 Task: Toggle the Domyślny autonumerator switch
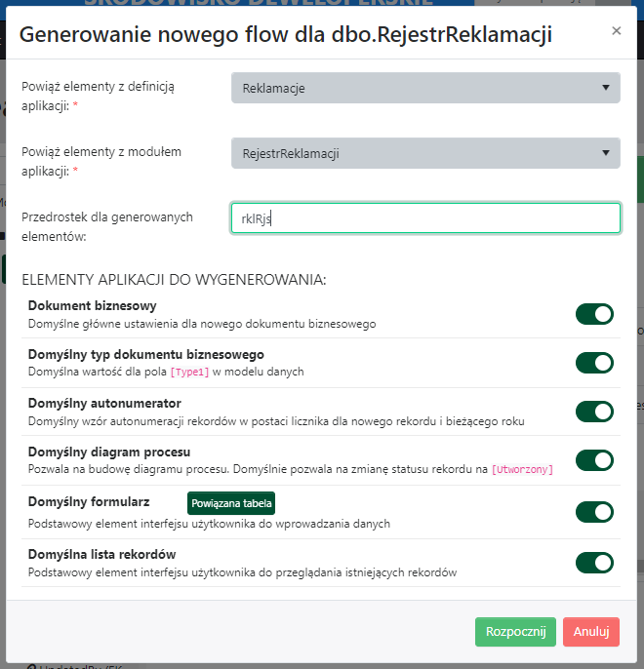click(594, 412)
